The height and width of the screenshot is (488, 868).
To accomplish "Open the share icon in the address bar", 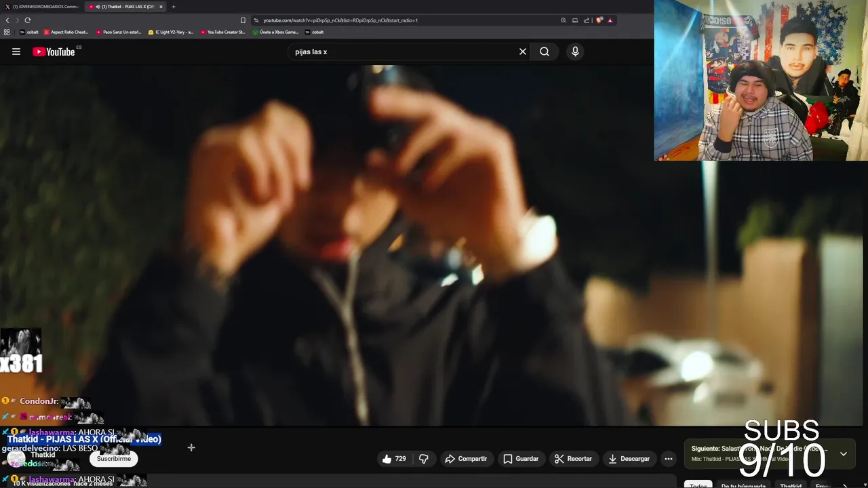I will pos(587,20).
